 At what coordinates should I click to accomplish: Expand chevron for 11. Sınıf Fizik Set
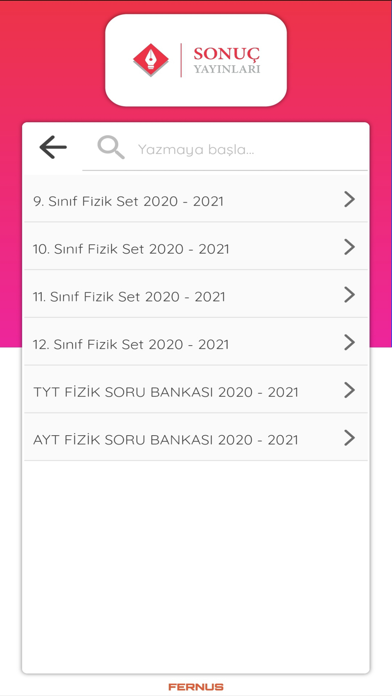350,295
